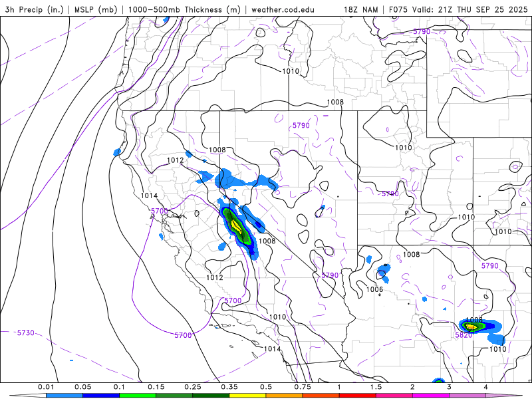Click the yellow precipitation core near 5820 label
Screen dimensions: 532x399
pyautogui.click(x=471, y=327)
